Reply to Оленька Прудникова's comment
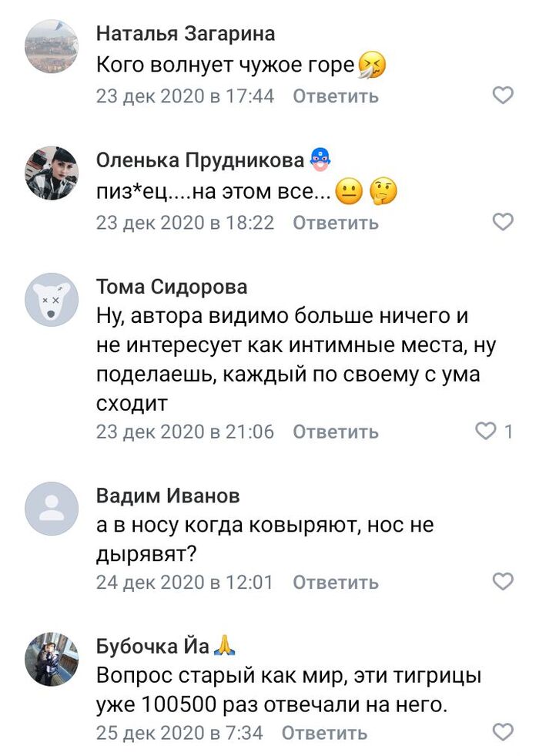 [336, 223]
